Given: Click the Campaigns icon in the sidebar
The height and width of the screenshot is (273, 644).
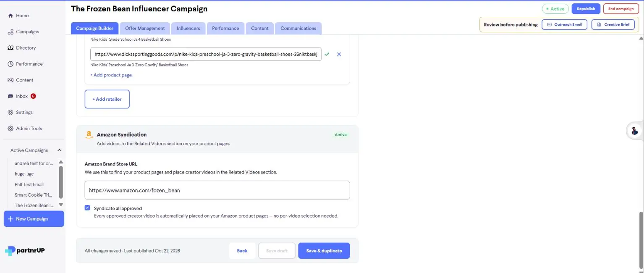Looking at the screenshot, I should (10, 32).
